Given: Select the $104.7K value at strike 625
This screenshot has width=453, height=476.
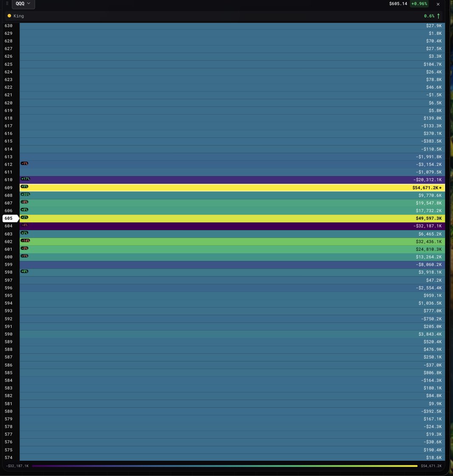Looking at the screenshot, I should coord(433,64).
